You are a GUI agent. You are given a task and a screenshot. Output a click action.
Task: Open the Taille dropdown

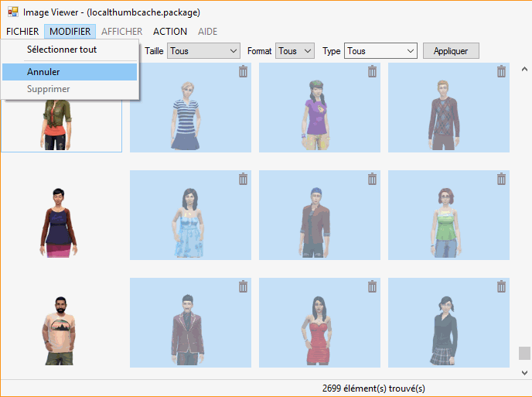coord(203,51)
